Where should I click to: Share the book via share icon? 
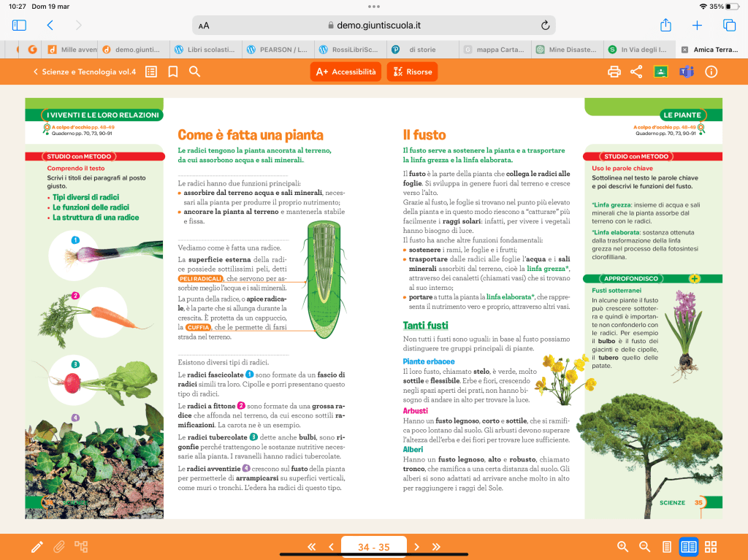(x=636, y=72)
